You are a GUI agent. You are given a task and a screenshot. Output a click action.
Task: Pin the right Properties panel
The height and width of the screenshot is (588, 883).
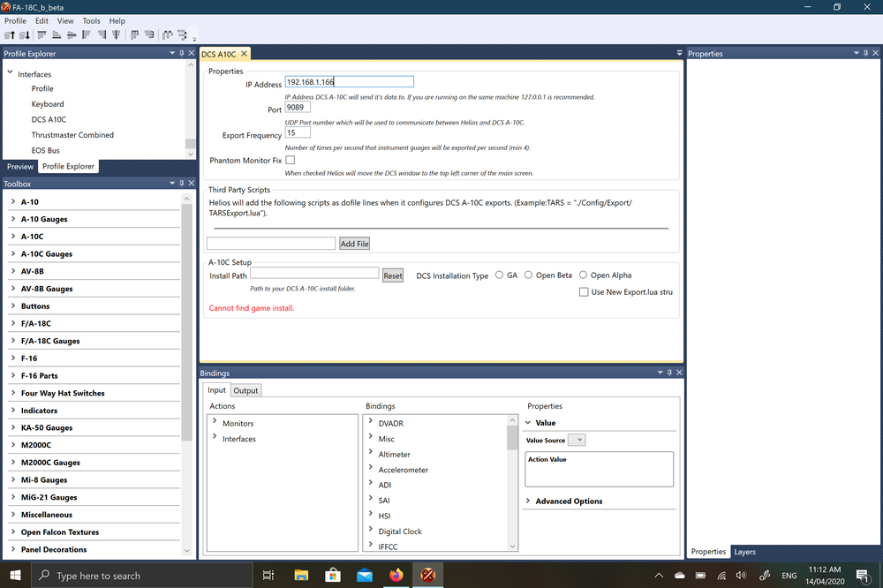click(865, 53)
